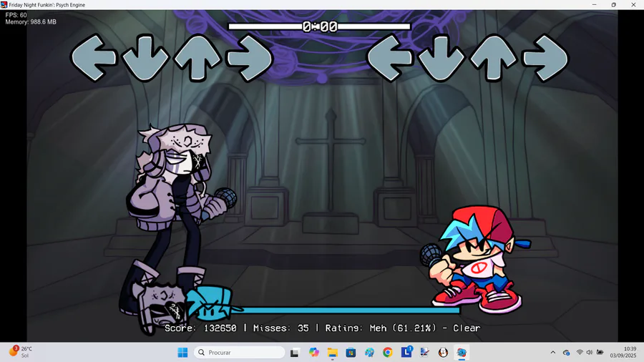Image resolution: width=644 pixels, height=362 pixels.
Task: Open the clock and date 03/09/2025
Action: click(x=623, y=352)
